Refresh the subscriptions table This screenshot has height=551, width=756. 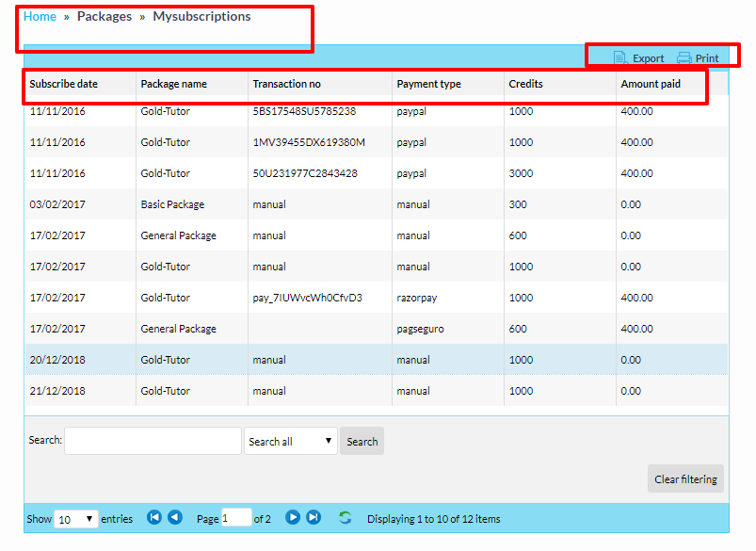point(346,518)
